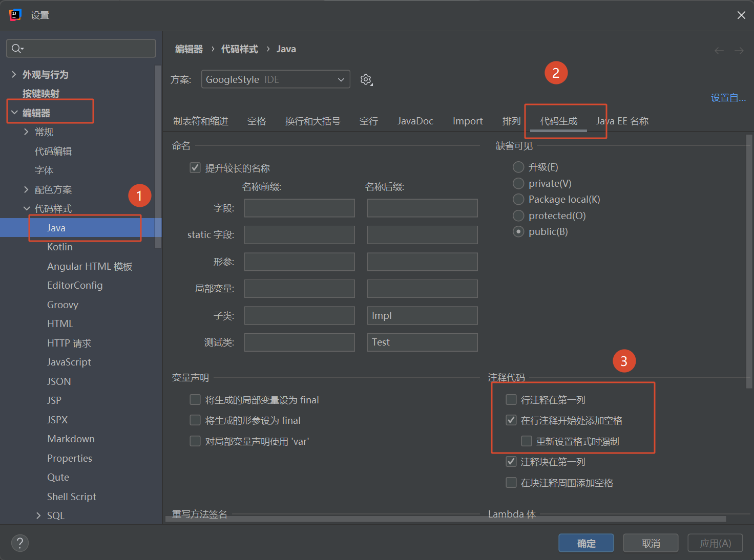Click the scheme settings gear icon
Screen dimensions: 754x560
pos(366,80)
